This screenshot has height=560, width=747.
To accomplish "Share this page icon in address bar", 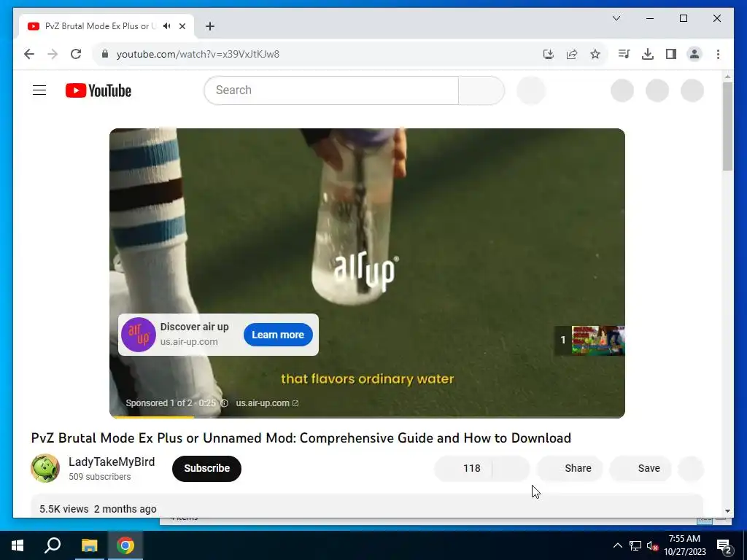I will [x=572, y=54].
